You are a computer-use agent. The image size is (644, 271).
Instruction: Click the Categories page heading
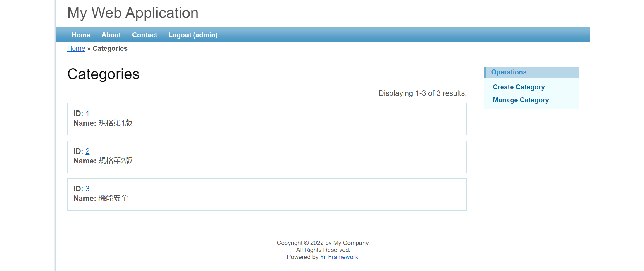[x=103, y=74]
